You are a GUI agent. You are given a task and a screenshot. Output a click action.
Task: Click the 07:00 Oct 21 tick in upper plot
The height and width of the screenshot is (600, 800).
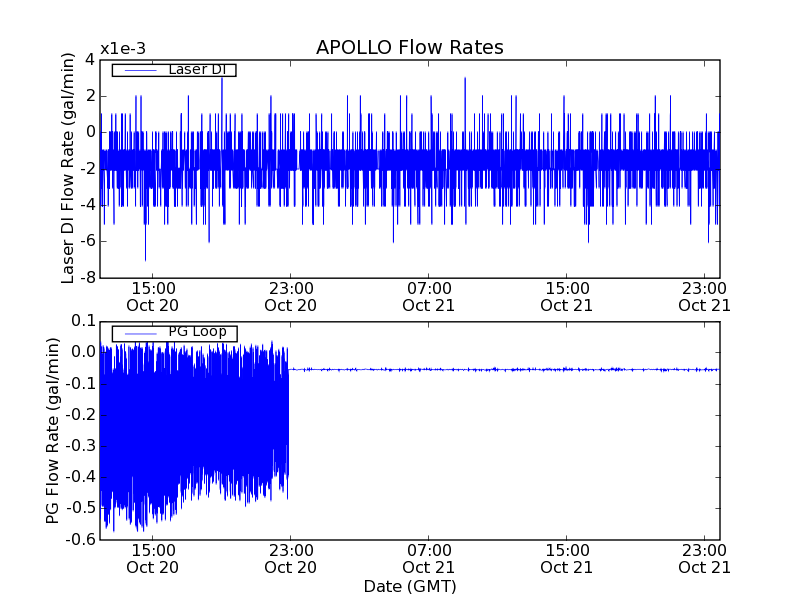tap(428, 296)
